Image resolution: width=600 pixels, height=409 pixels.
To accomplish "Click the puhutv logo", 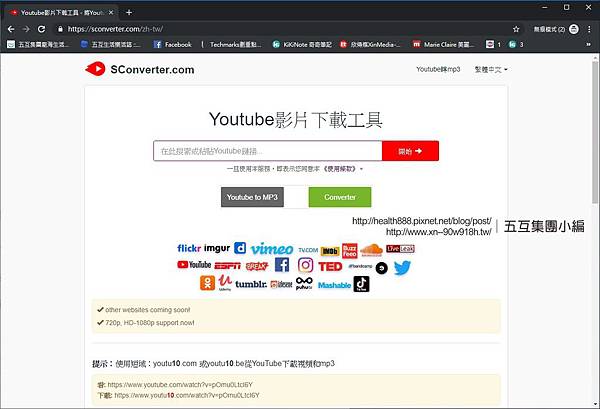I will coord(304,284).
